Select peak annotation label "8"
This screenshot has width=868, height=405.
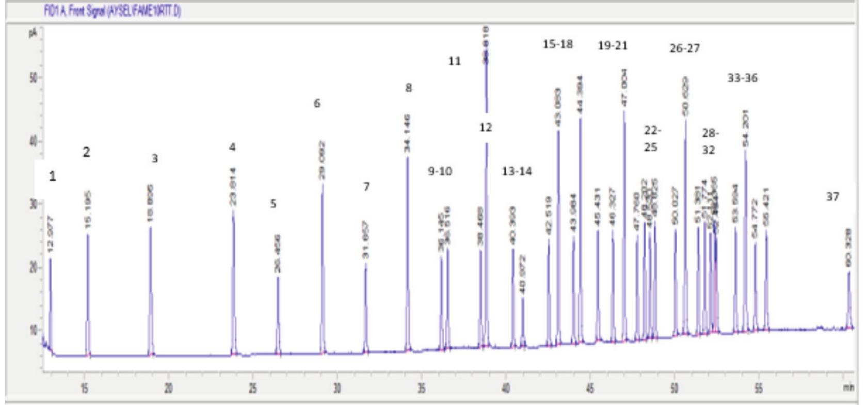(409, 88)
